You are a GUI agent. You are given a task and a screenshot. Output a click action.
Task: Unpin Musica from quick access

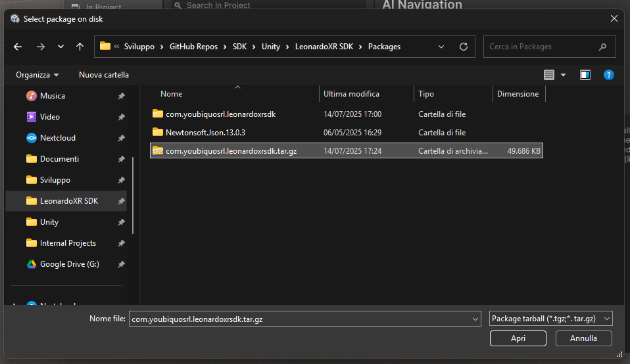[121, 96]
